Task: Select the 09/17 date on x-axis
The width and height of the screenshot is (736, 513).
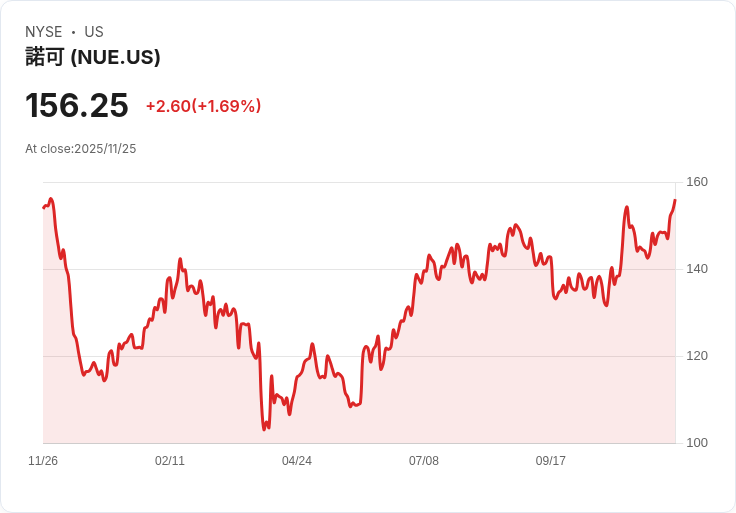Action: pyautogui.click(x=551, y=461)
